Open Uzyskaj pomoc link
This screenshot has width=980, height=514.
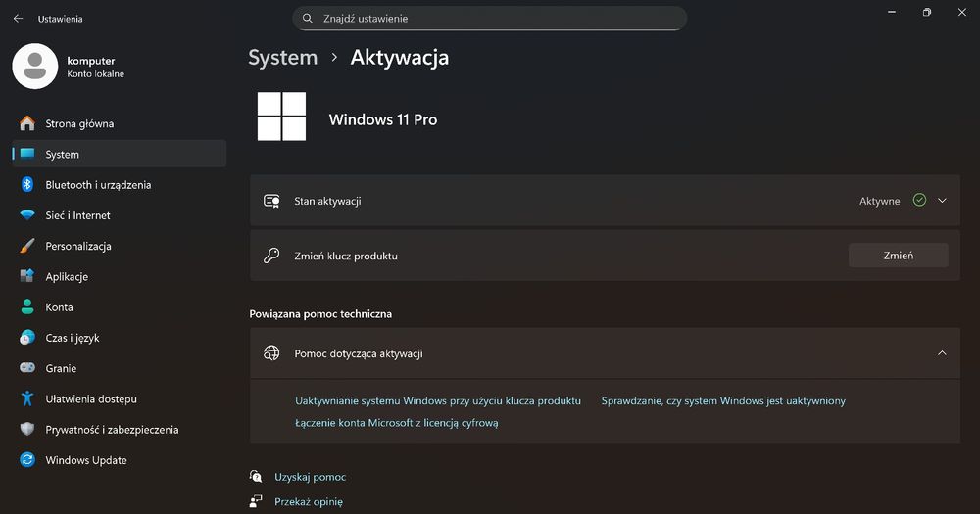coord(310,477)
